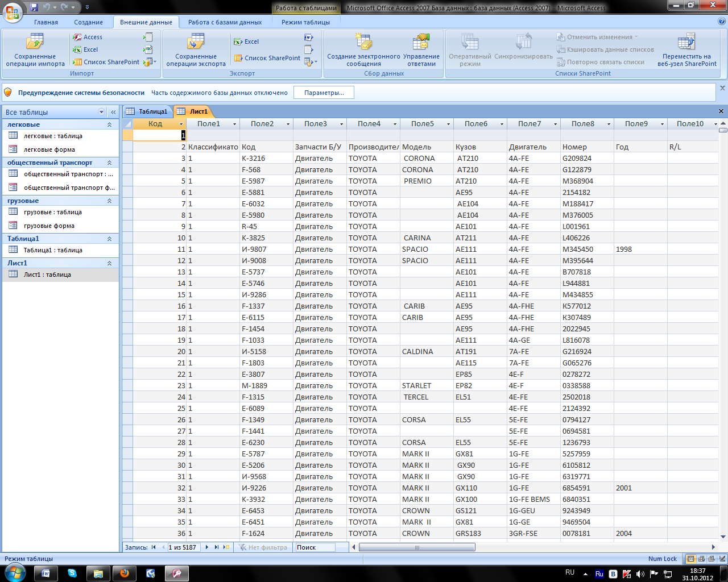728x582 pixels.
Task: Export to Word RTF file
Action: (x=309, y=37)
